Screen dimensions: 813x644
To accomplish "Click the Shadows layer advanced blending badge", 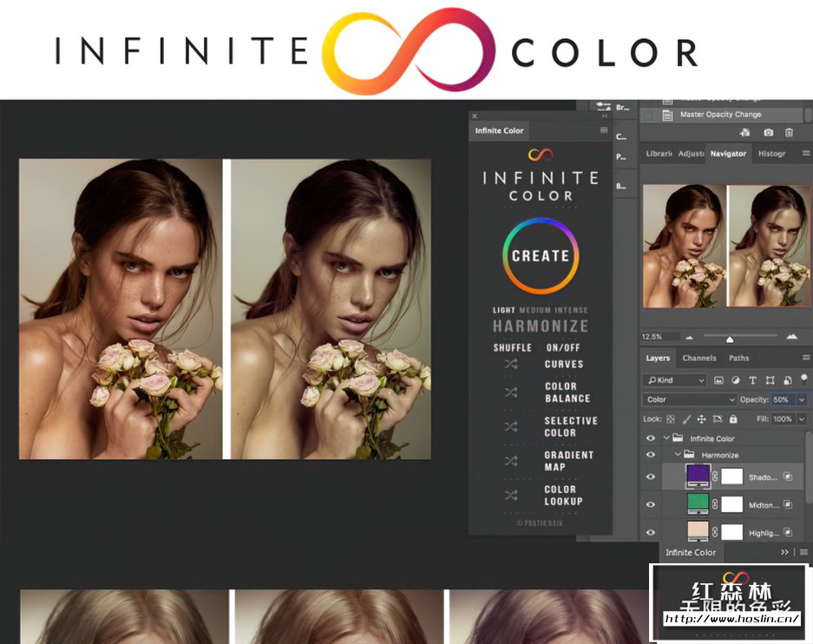I will coord(788,476).
